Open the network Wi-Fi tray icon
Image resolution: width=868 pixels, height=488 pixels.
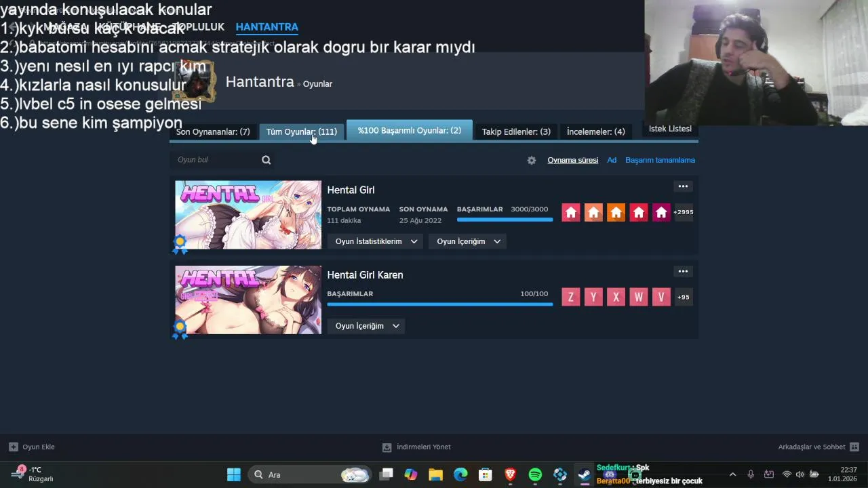click(787, 474)
